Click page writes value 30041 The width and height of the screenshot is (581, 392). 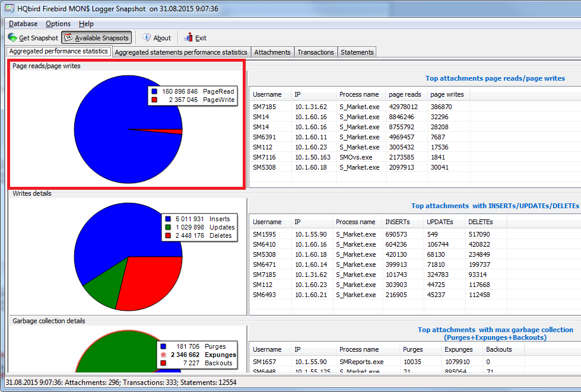[x=439, y=167]
